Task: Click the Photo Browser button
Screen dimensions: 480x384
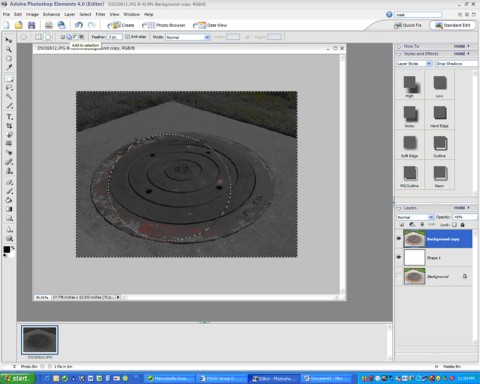Action: coord(164,25)
